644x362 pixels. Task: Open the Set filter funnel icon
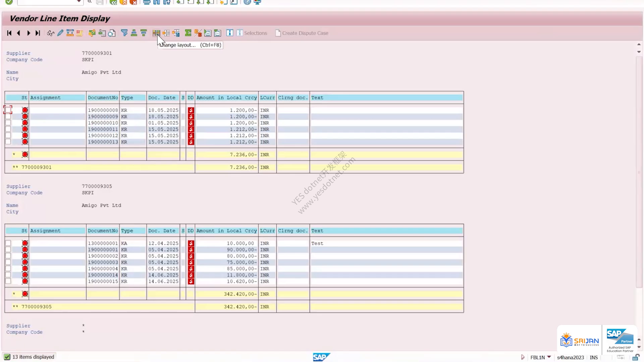124,33
